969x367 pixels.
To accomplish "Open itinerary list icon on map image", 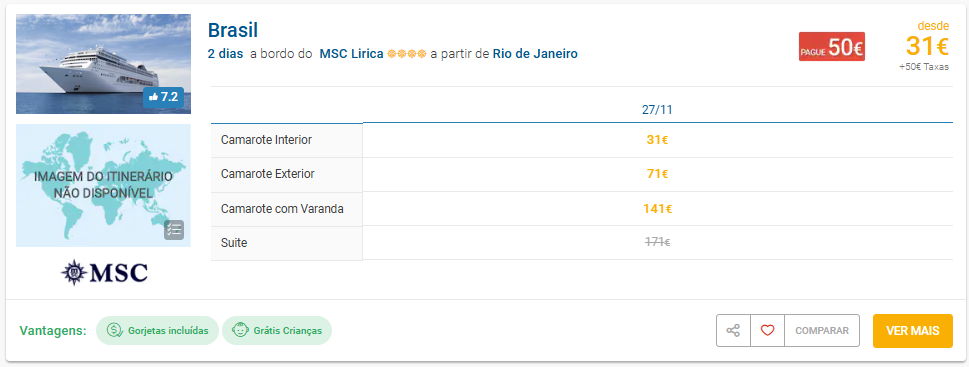I will (174, 229).
